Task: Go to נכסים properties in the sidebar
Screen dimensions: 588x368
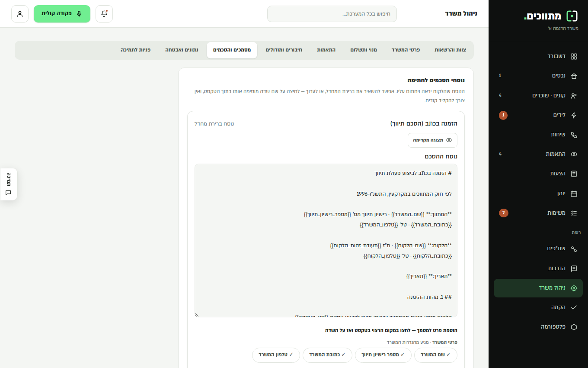Action: pyautogui.click(x=538, y=76)
